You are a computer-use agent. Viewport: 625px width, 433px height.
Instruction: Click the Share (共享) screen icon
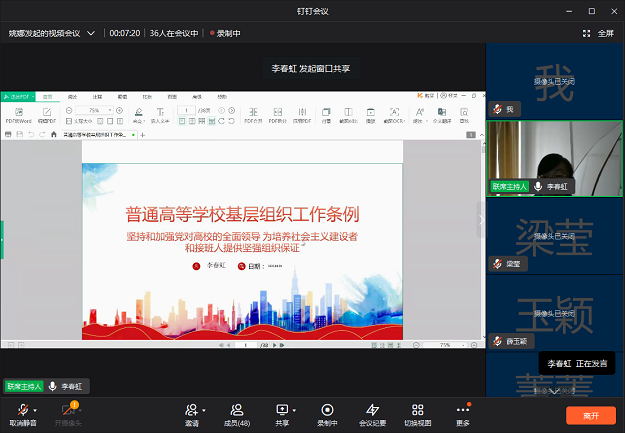point(282,409)
